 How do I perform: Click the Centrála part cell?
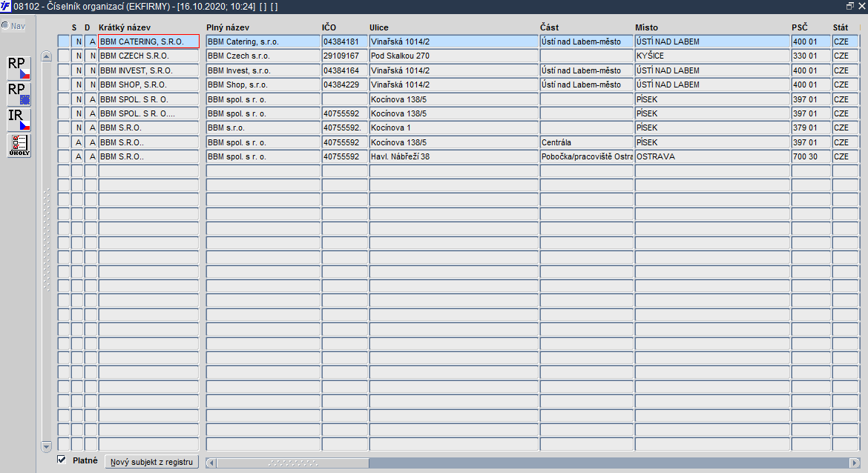click(x=587, y=142)
